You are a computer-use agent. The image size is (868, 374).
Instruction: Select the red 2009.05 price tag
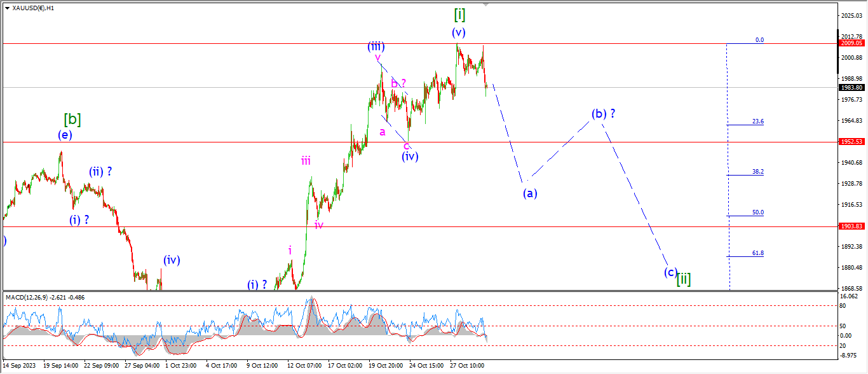point(851,43)
